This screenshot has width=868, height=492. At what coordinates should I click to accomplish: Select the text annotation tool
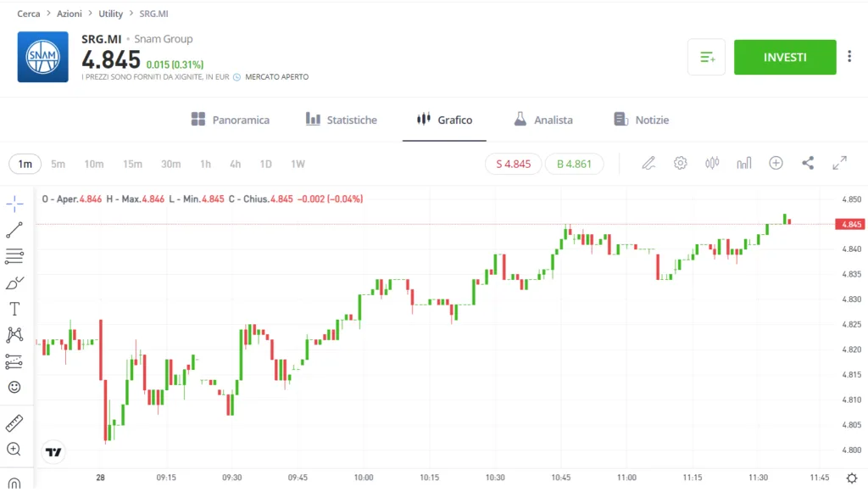[x=14, y=309]
